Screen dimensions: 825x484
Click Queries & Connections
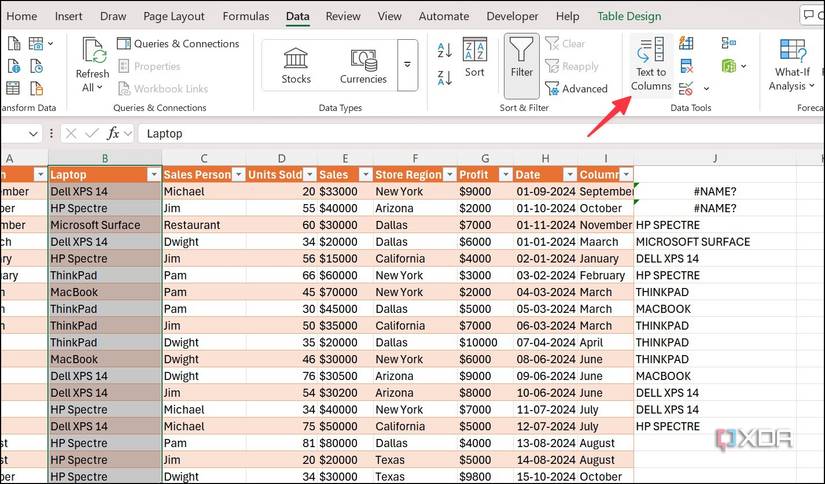(x=178, y=44)
